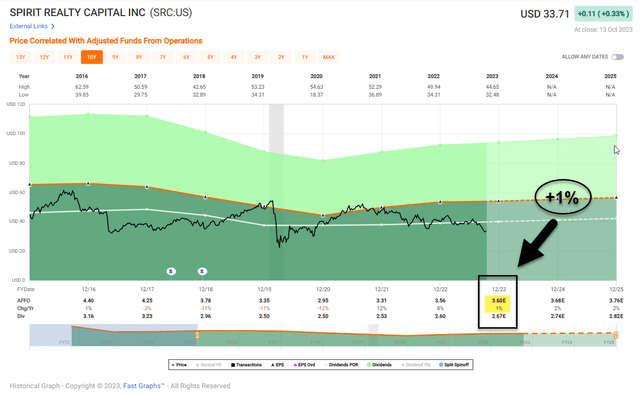This screenshot has width=640, height=395.
Task: Switch to the 2Y time range
Action: [281, 57]
